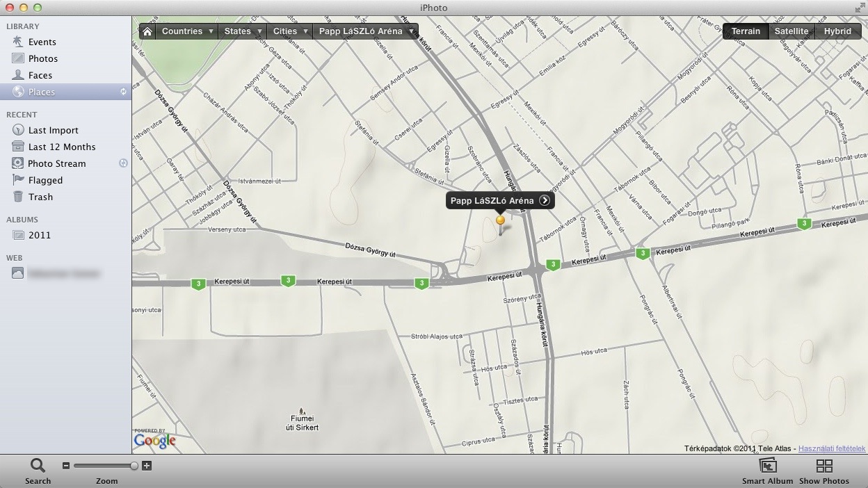The width and height of the screenshot is (868, 488).
Task: Select Places in the sidebar
Action: pos(66,92)
